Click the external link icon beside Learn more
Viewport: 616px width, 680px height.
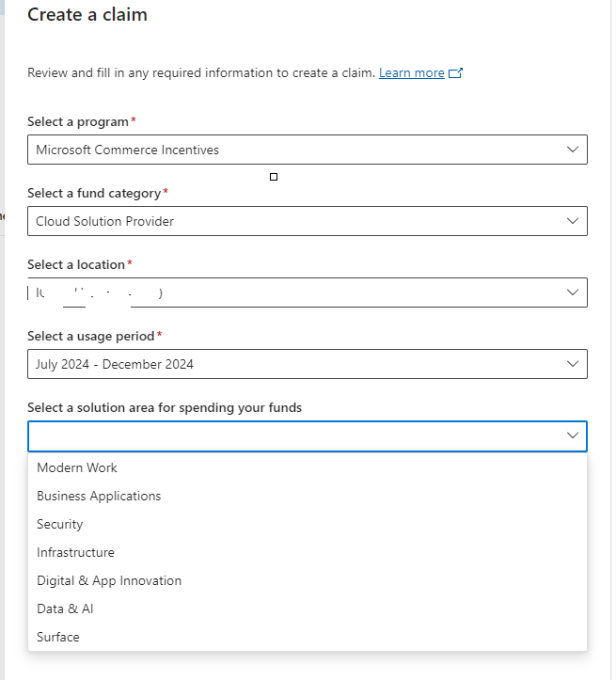coord(455,72)
